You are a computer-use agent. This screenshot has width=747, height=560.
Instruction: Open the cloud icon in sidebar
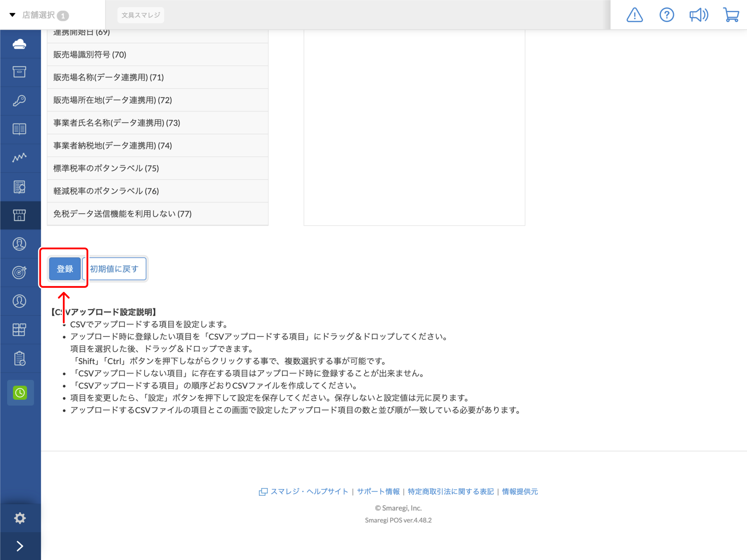(x=20, y=44)
